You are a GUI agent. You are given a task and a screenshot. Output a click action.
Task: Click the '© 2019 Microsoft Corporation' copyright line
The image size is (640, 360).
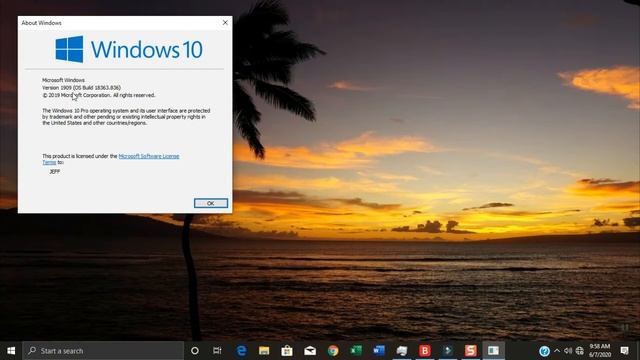click(x=99, y=96)
